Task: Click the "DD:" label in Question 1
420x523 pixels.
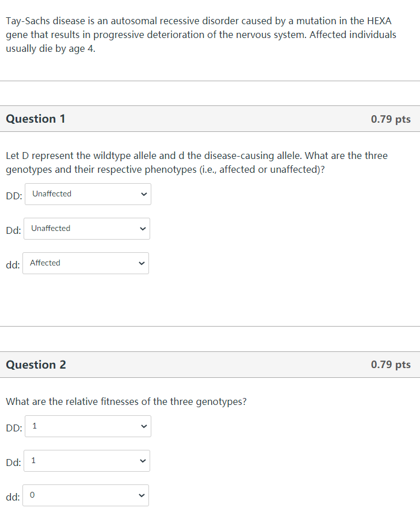Action: 14,195
